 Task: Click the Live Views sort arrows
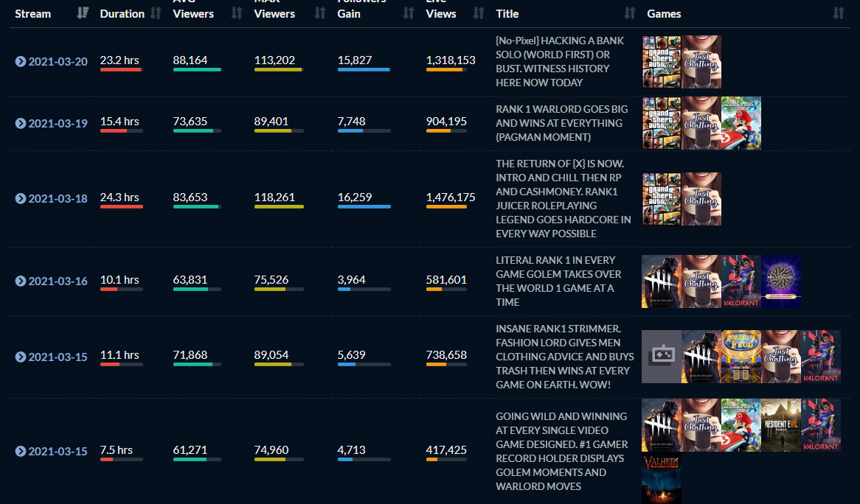(x=479, y=13)
